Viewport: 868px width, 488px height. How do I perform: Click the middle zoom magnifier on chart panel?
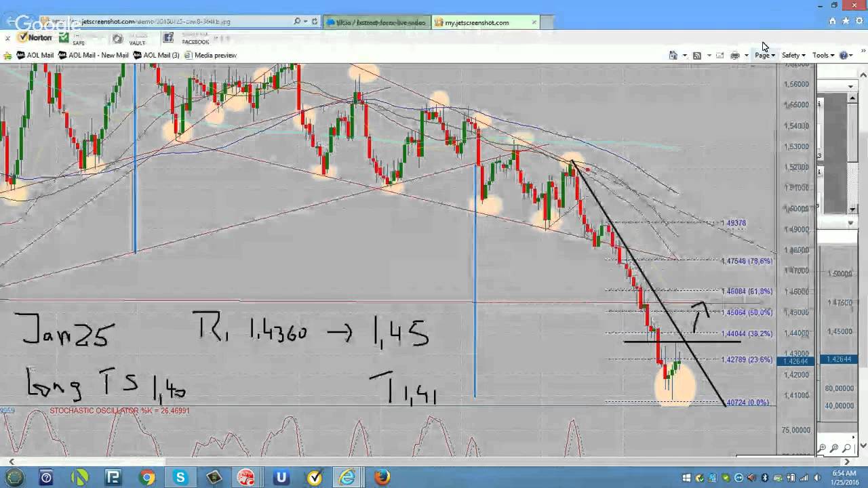point(834,448)
